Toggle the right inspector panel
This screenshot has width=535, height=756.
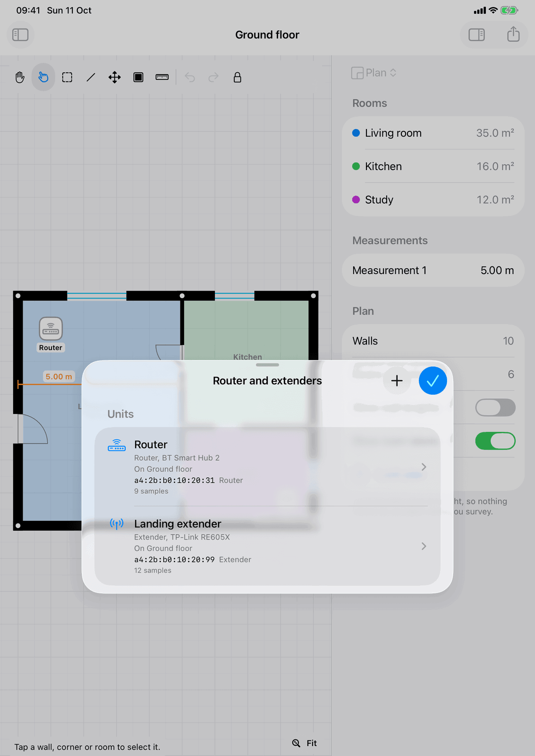point(476,34)
